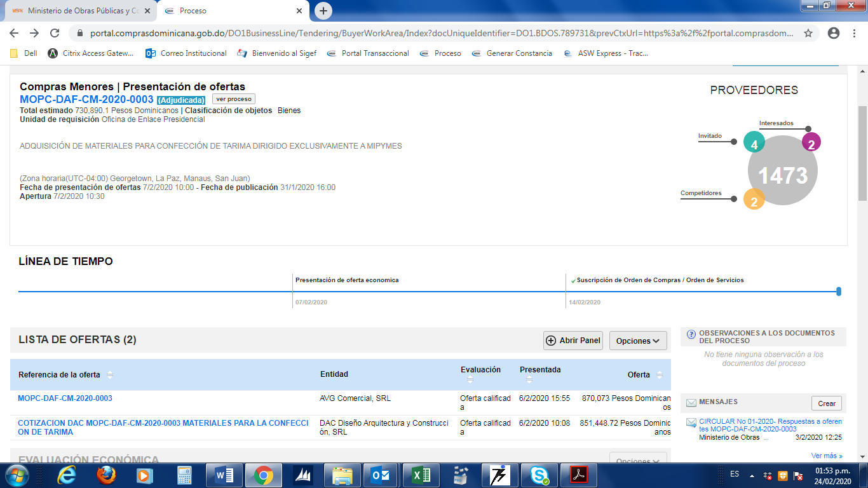
Task: Open Skype in the taskbar
Action: point(539,475)
